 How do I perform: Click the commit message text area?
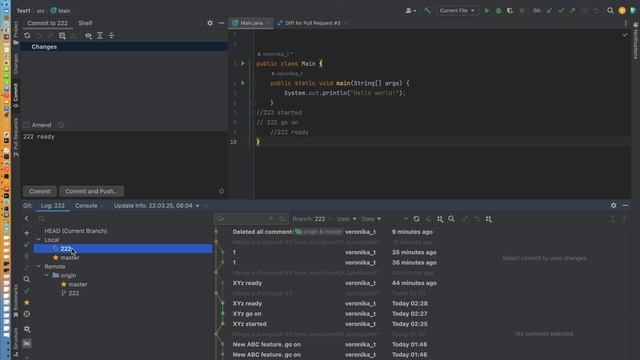tap(124, 159)
